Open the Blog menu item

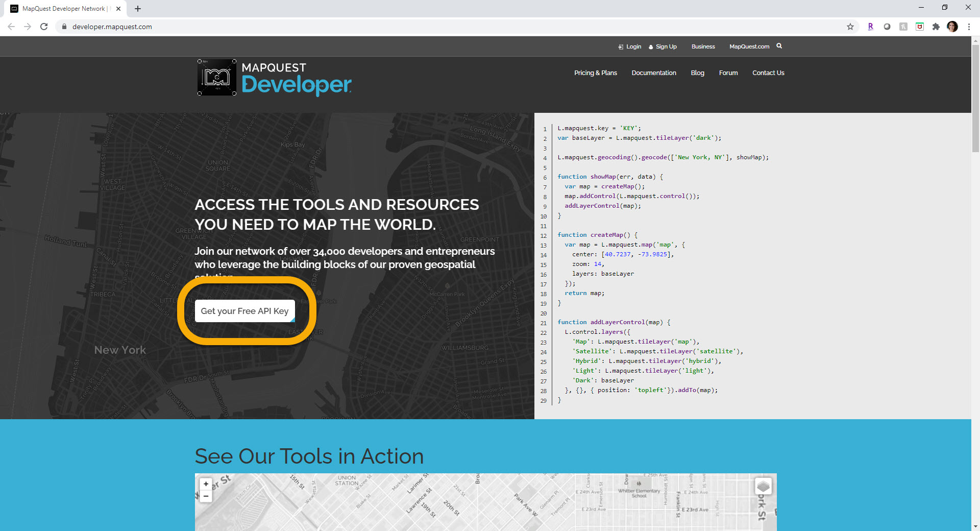[x=698, y=73]
